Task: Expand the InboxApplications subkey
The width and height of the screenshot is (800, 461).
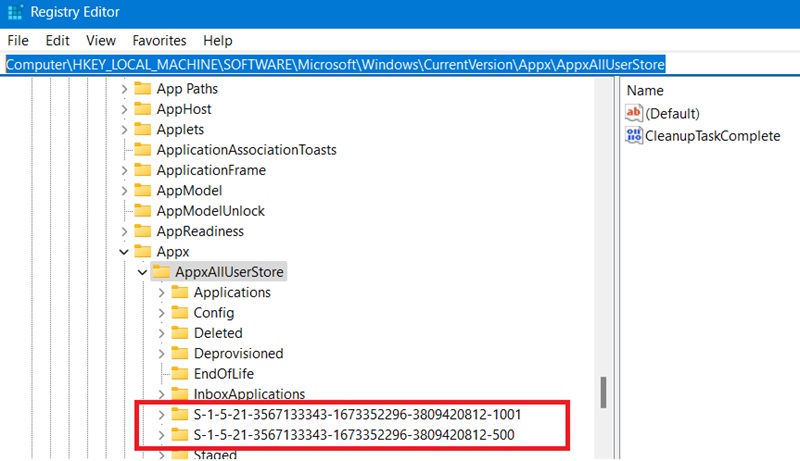Action: pyautogui.click(x=161, y=394)
